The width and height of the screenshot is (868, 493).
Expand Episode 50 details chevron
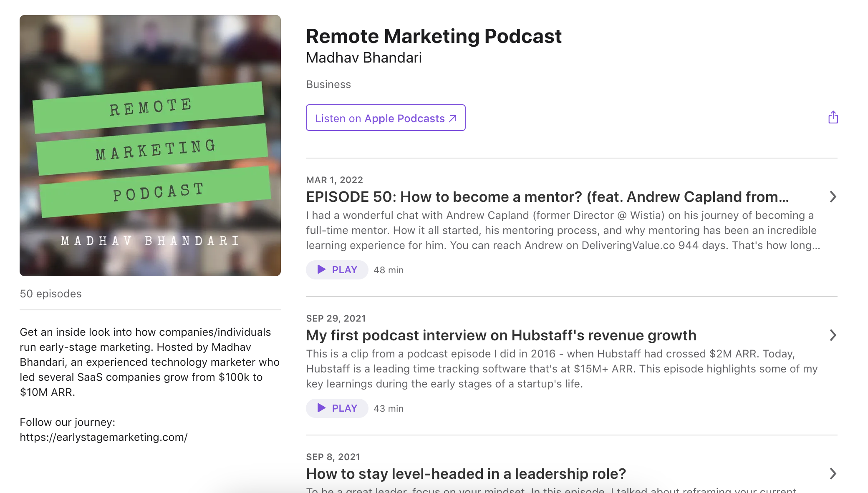click(x=833, y=196)
